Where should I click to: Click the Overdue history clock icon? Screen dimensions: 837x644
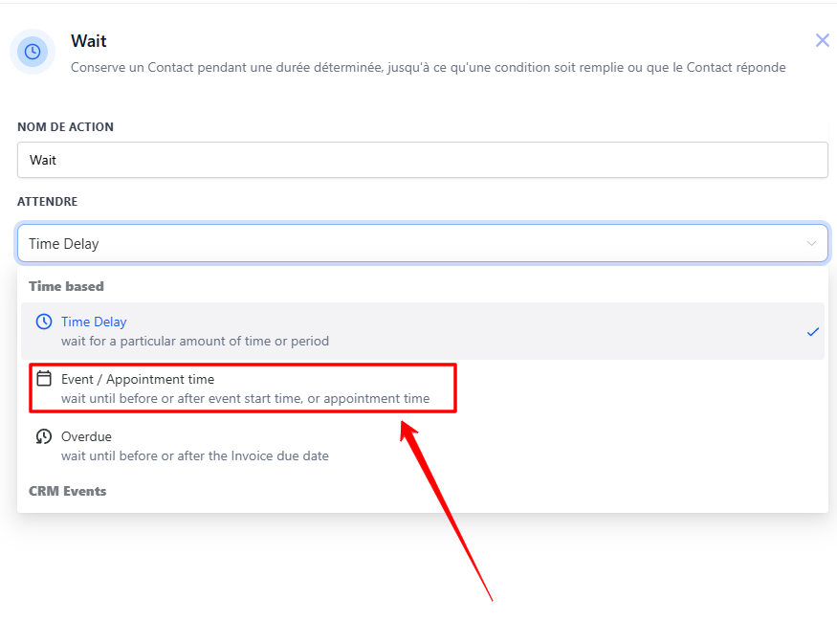(44, 436)
